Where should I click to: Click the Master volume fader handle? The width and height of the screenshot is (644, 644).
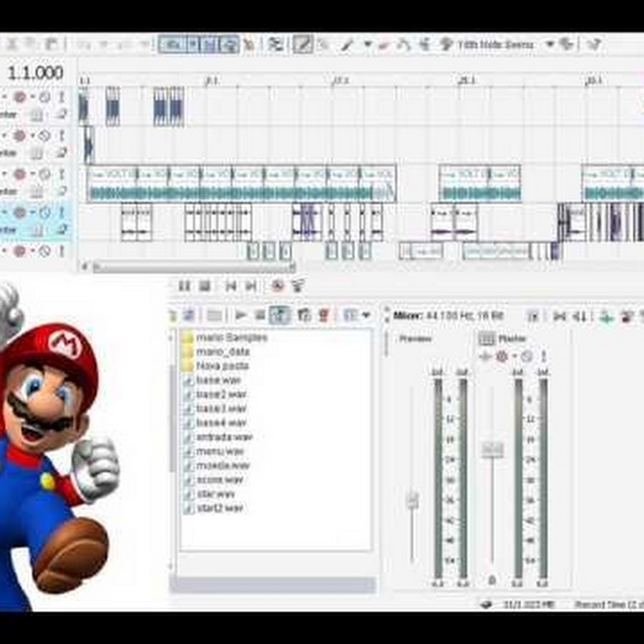click(x=492, y=449)
